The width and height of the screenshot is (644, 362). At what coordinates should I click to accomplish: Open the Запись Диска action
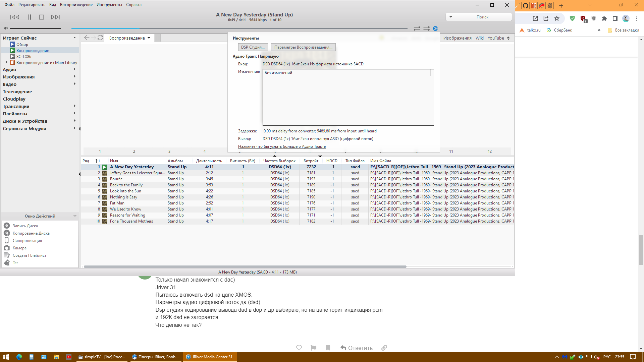pos(25,226)
